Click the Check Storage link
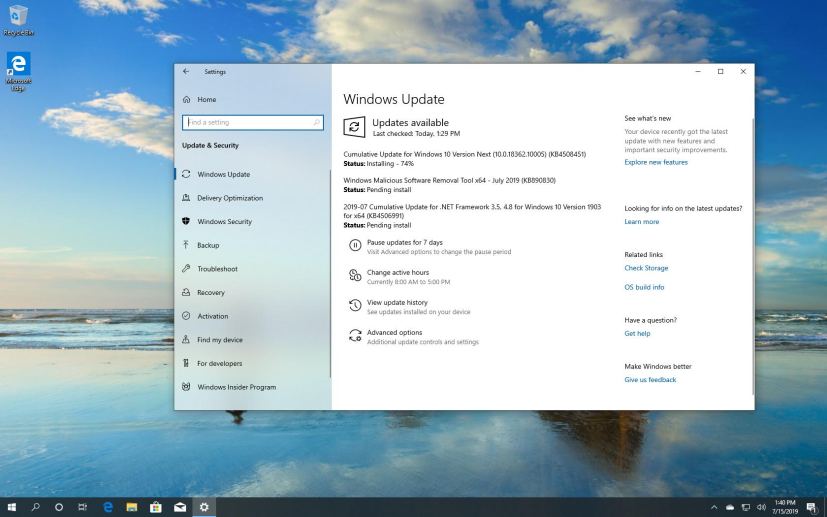827x517 pixels. [x=646, y=268]
